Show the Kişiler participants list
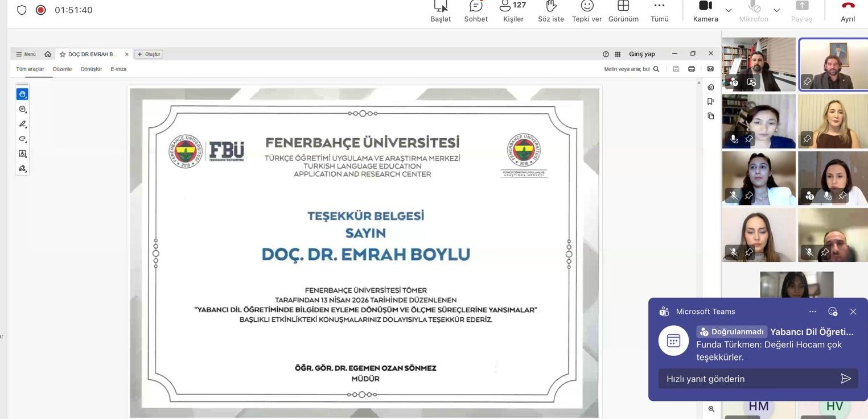Screen dimensions: 868x419 click(513, 11)
